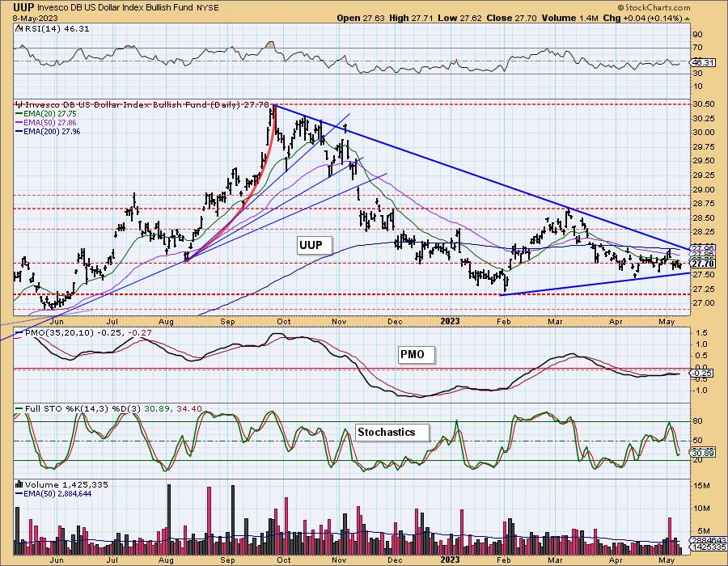Click the May label on bottom date axis

(667, 560)
